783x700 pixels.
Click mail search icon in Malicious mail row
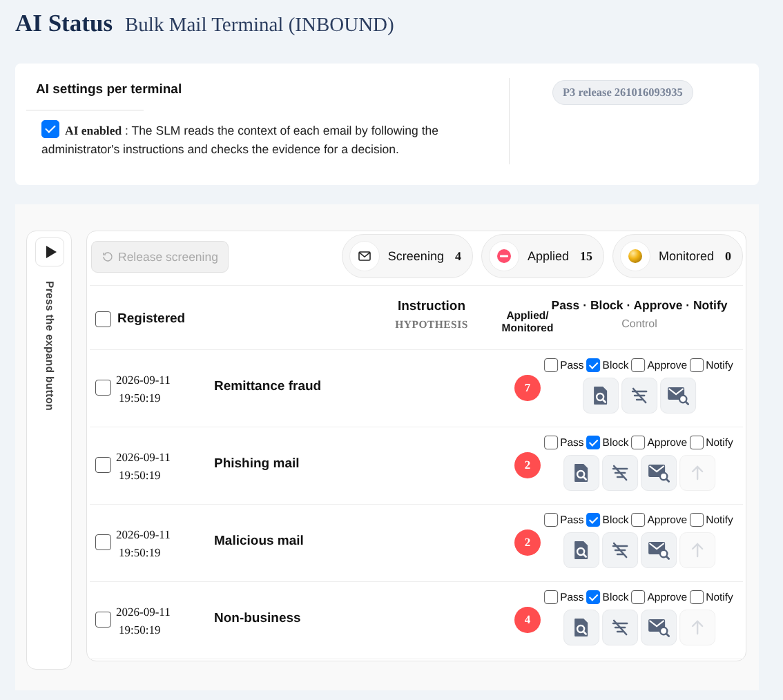click(659, 550)
